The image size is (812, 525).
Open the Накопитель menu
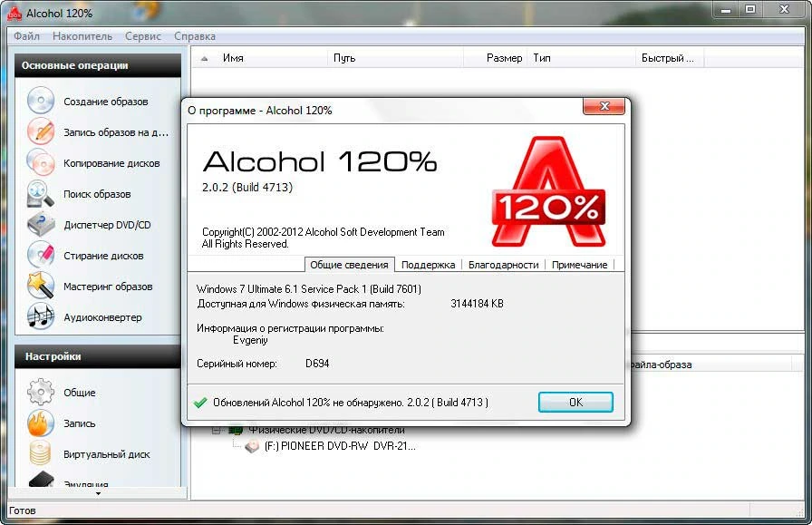coord(82,36)
